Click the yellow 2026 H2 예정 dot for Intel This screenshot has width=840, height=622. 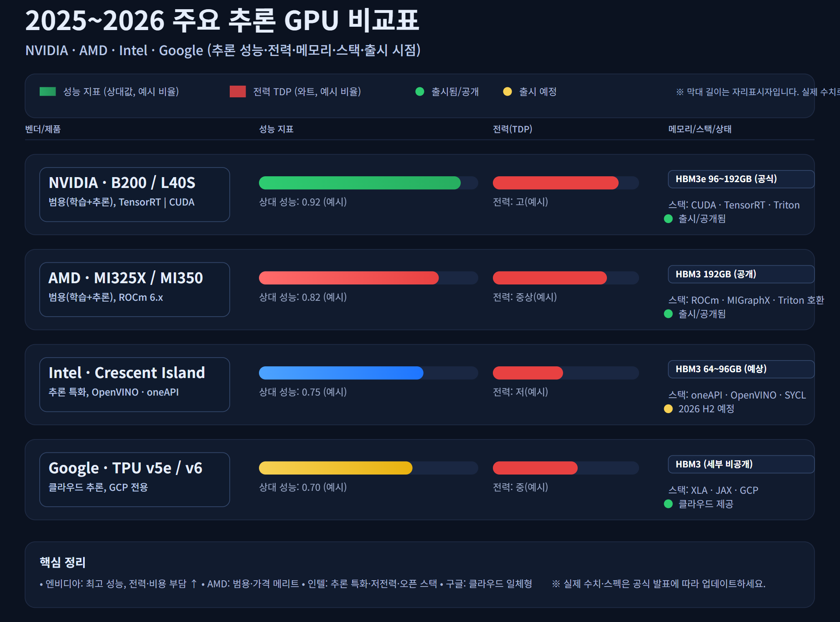point(670,409)
